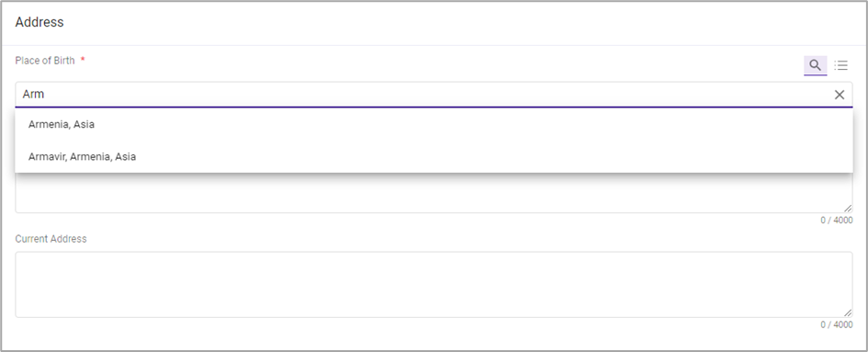Select the magnifier search mode icon
Screen dimensions: 868x352
pyautogui.click(x=815, y=65)
